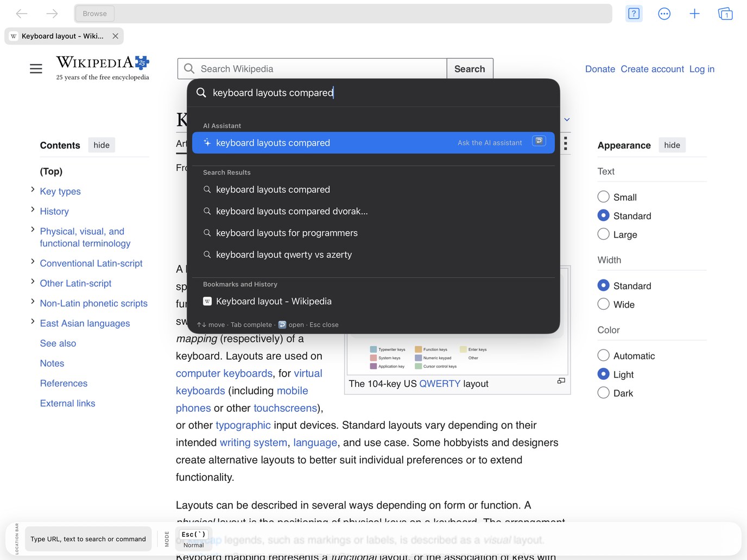Select search result 'keyboard layouts compared'
The image size is (747, 560).
373,189
